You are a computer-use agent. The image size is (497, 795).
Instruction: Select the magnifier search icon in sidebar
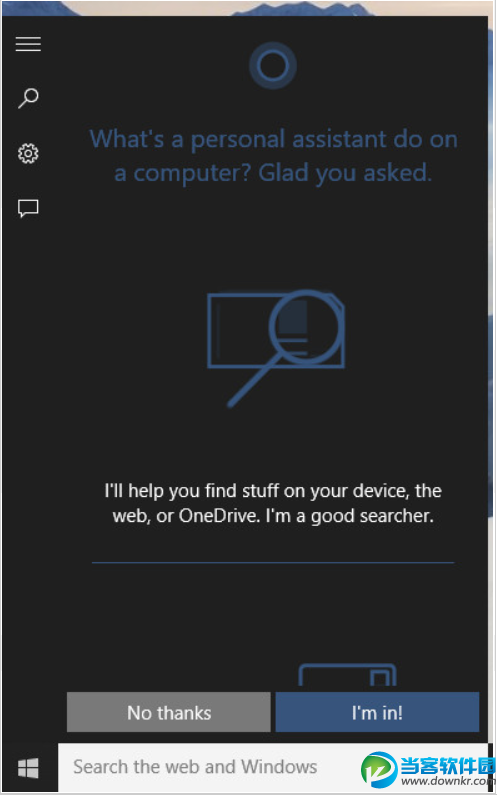point(28,98)
